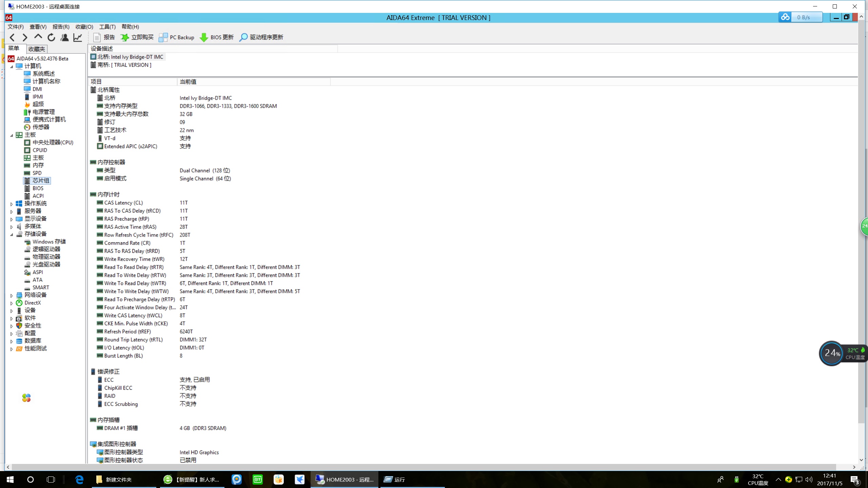This screenshot has width=868, height=488.
Task: Open the 帮助(H) menu
Action: (x=130, y=27)
